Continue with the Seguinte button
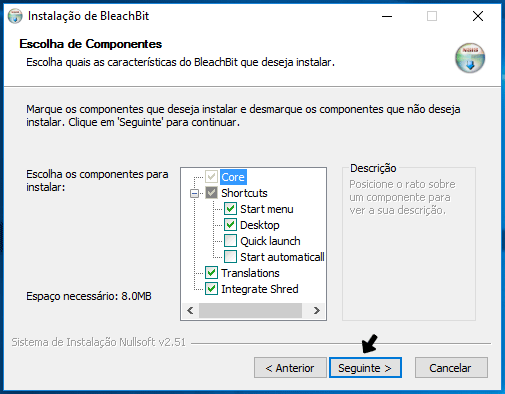Screen dimensions: 505x394 [365, 368]
